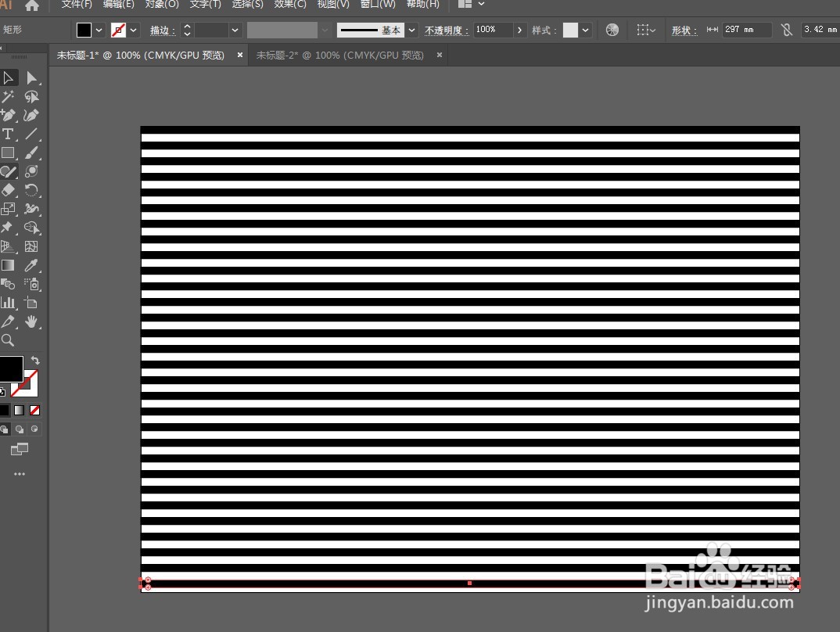Select the Rectangle tool
Viewport: 840px width, 632px height.
tap(8, 153)
